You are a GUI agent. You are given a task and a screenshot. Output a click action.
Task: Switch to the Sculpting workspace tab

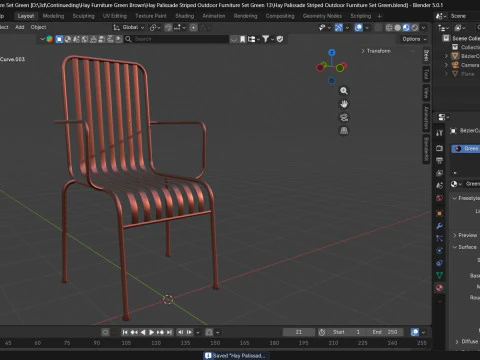[x=83, y=16]
